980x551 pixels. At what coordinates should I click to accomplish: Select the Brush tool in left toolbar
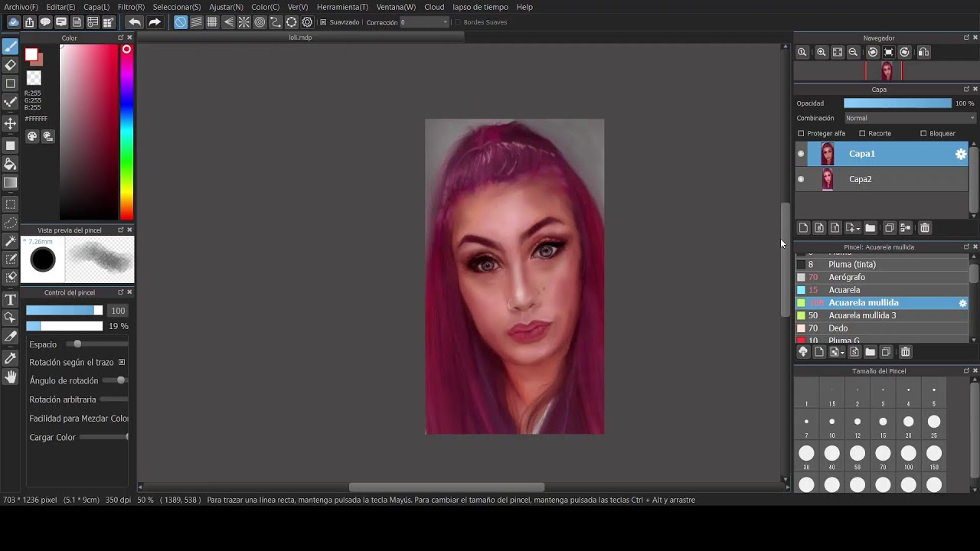(x=11, y=47)
